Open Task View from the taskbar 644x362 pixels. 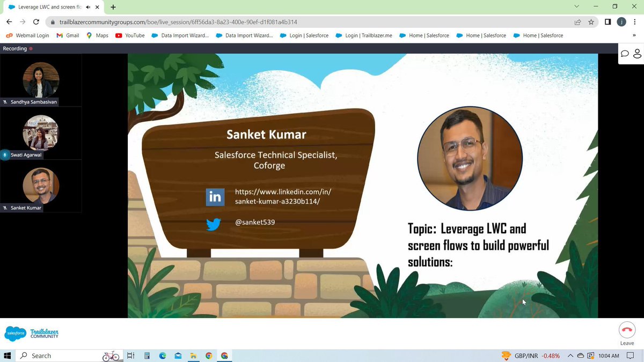coord(130,356)
